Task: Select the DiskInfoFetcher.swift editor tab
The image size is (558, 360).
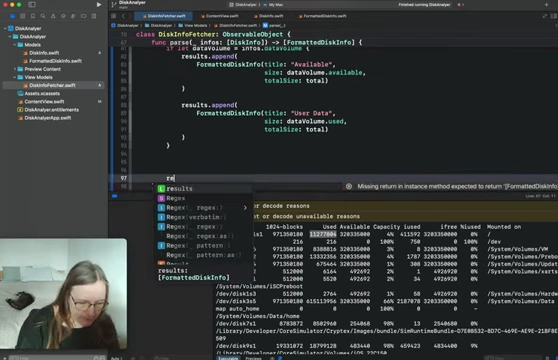Action: point(164,16)
